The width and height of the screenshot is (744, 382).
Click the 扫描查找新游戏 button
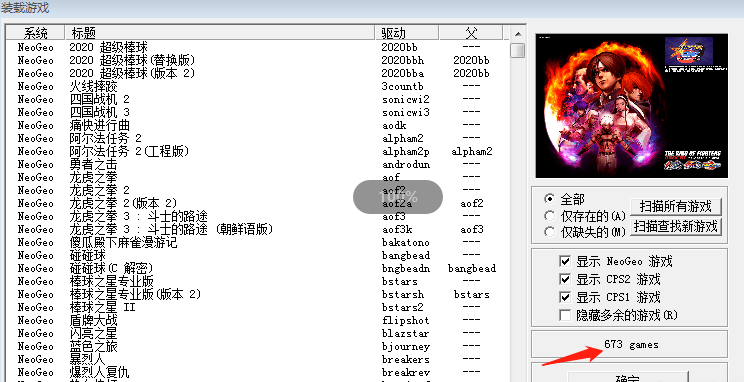tap(676, 226)
